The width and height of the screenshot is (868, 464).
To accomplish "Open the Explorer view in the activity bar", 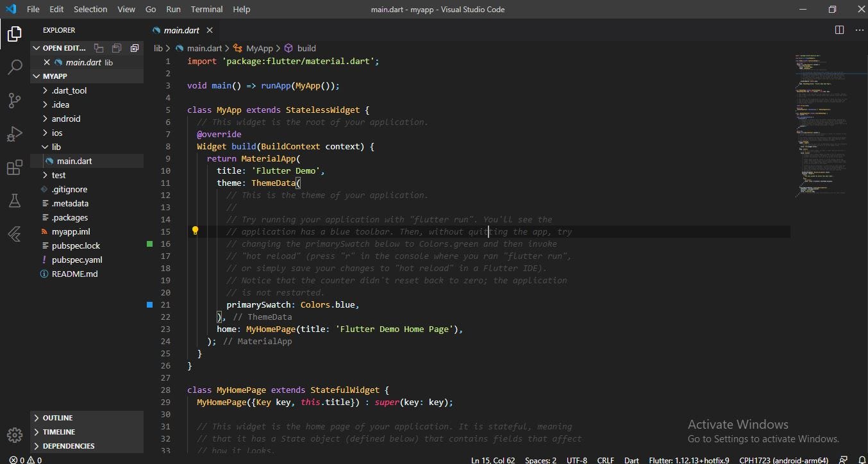I will 14,33.
